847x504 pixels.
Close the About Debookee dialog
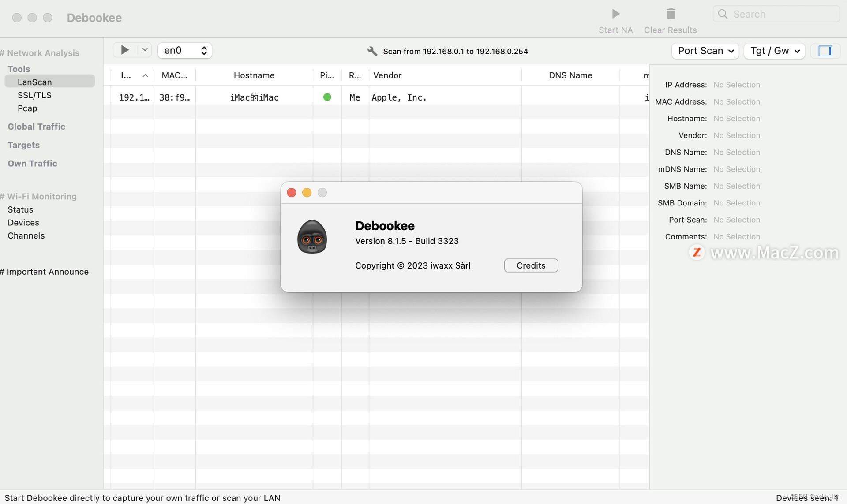click(291, 193)
